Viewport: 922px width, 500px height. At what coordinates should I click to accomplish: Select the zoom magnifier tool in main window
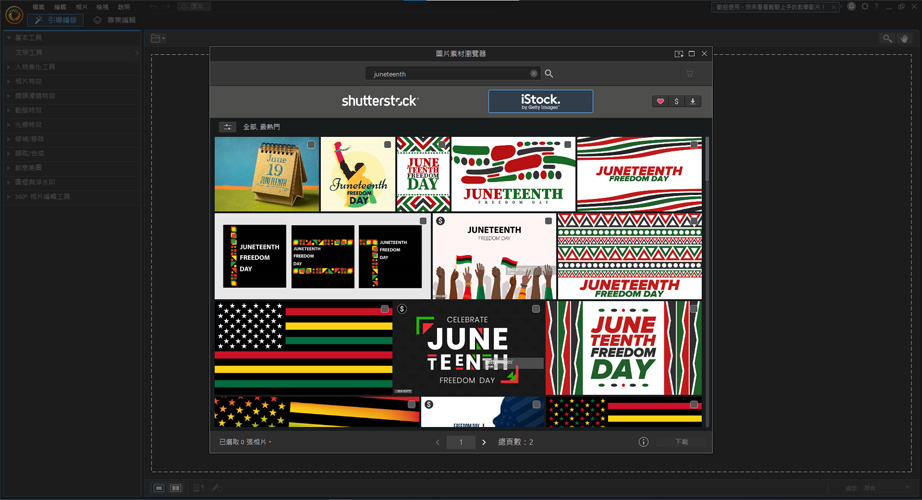coord(887,38)
